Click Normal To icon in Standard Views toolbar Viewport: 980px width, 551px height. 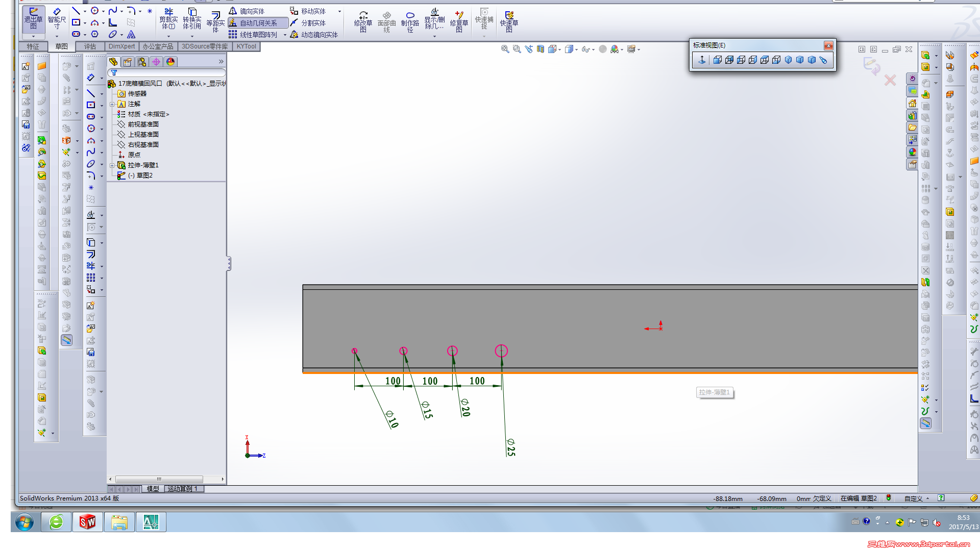click(702, 60)
